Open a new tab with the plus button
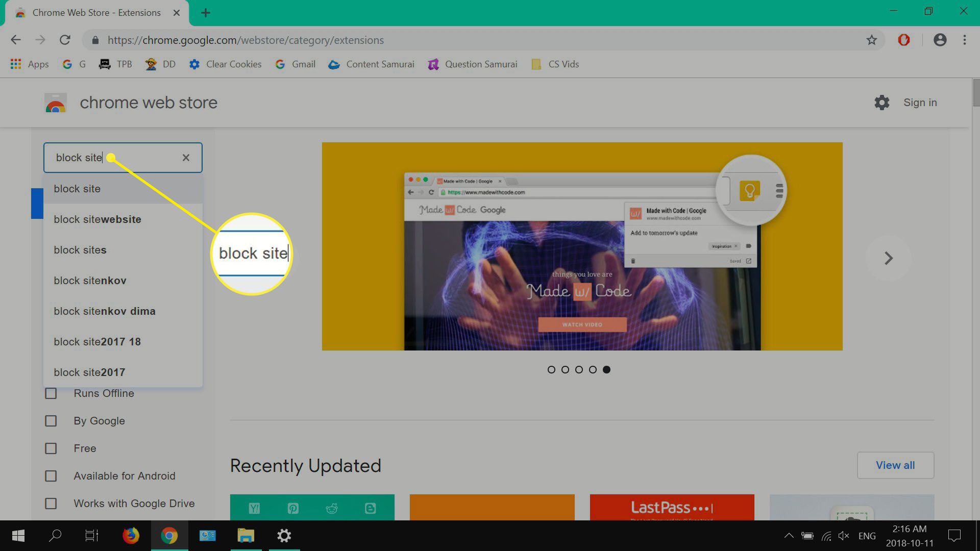Viewport: 980px width, 551px height. [206, 13]
